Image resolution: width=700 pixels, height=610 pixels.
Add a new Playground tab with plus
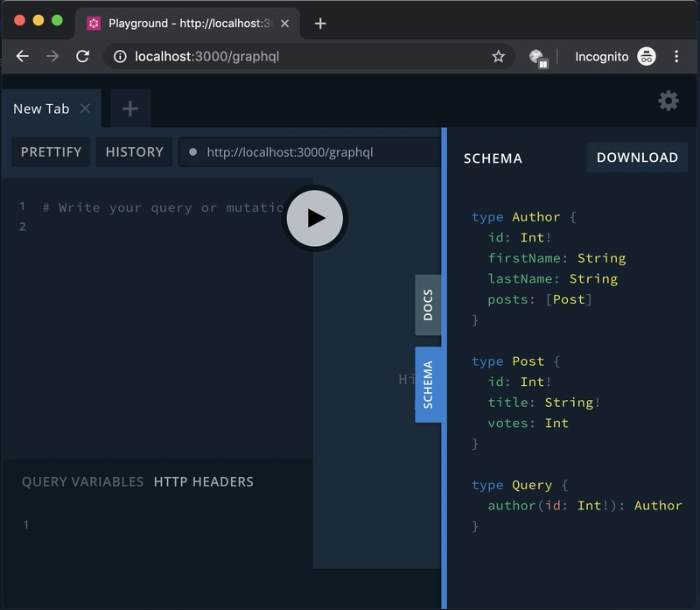(x=129, y=109)
